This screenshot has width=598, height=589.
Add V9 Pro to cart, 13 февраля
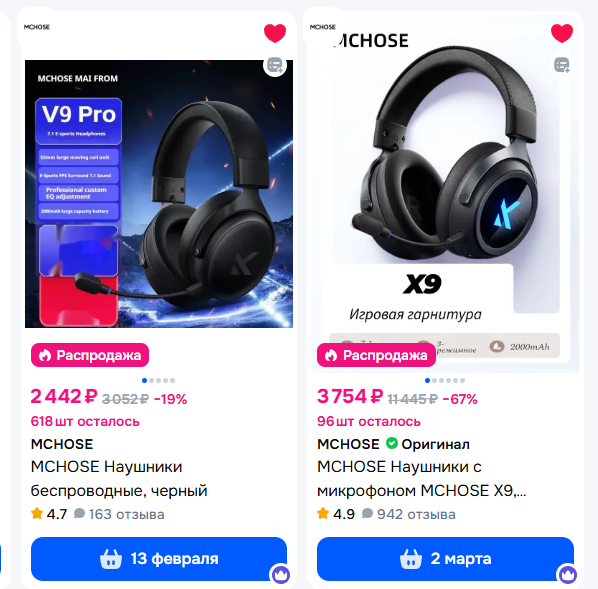pyautogui.click(x=159, y=559)
